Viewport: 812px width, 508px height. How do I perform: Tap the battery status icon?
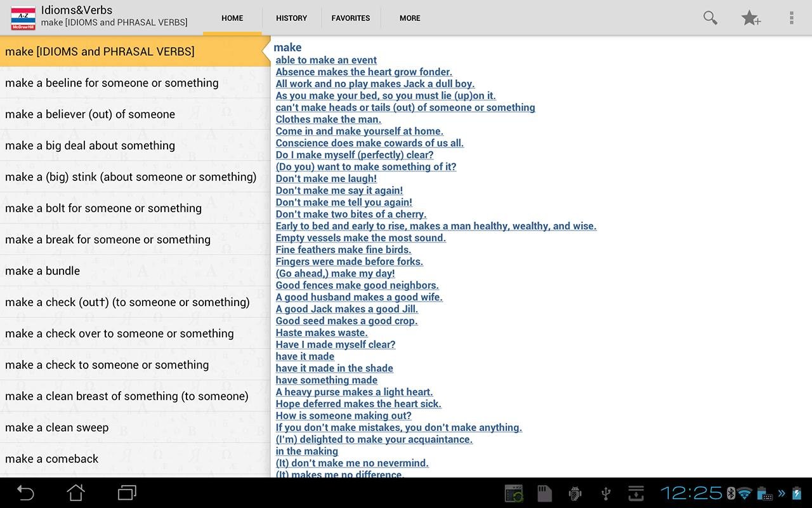click(797, 493)
